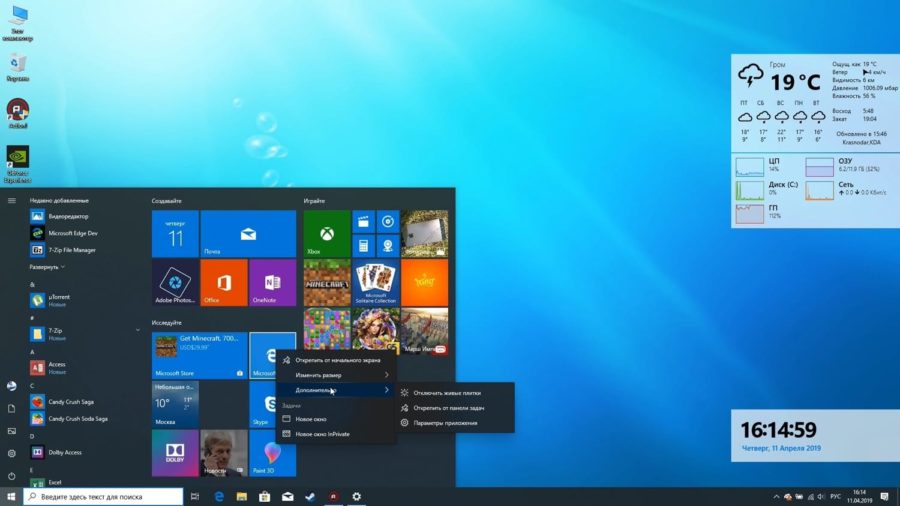Open the Dolby tile

pos(175,453)
